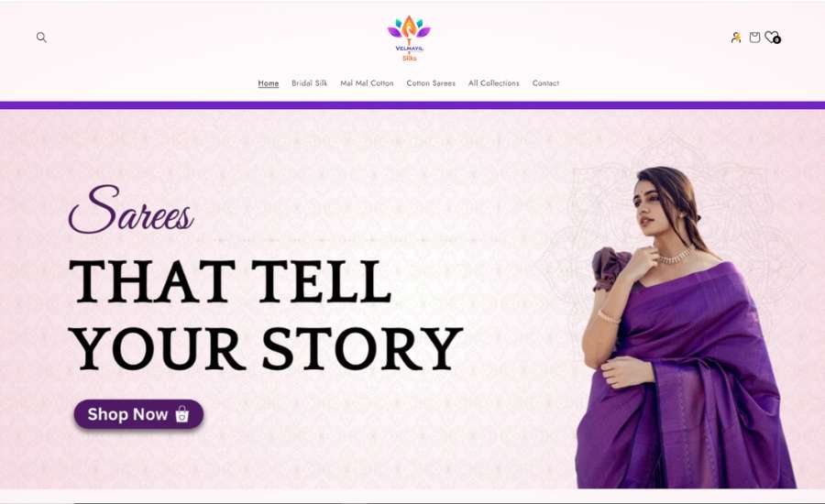Click the wishlist item count badge

click(x=777, y=40)
